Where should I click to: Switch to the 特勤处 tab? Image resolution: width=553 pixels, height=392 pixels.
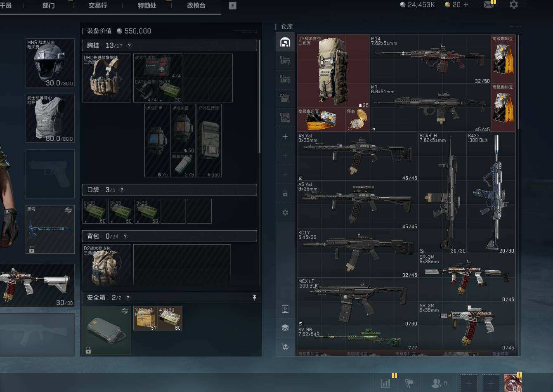(147, 5)
